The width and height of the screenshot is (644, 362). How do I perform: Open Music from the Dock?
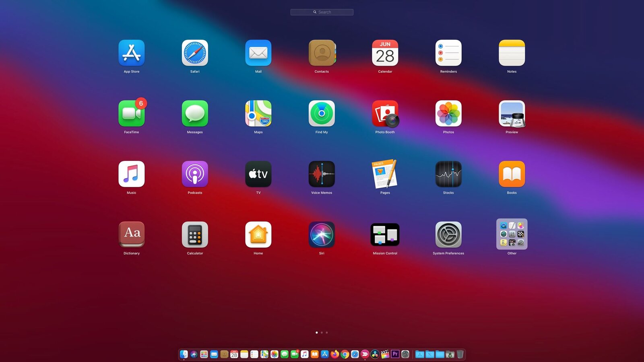305,354
